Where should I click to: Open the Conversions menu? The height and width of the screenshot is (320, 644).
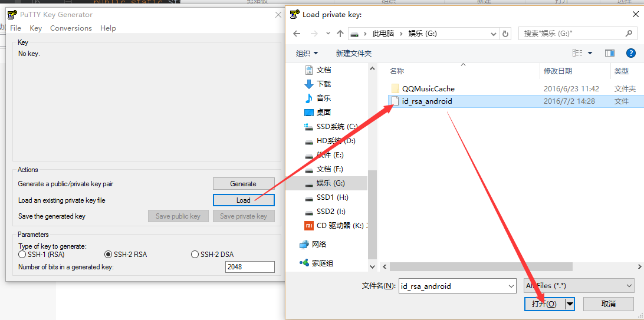tap(71, 28)
